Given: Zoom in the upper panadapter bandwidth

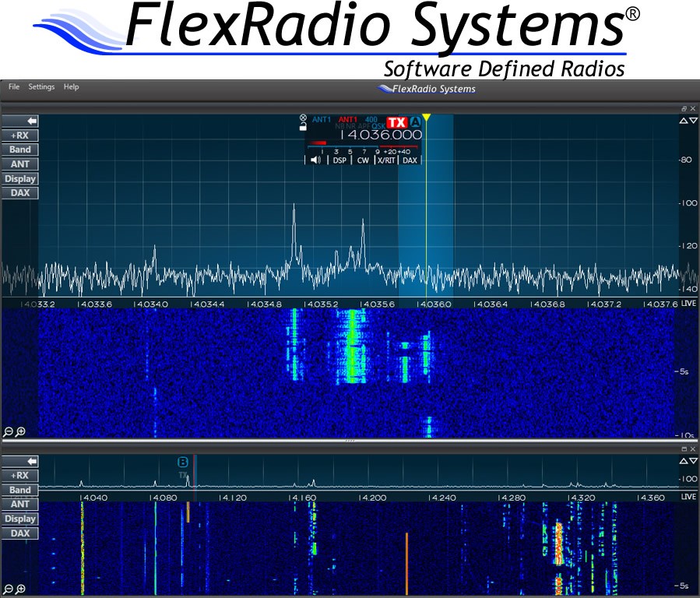Looking at the screenshot, I should tap(20, 432).
